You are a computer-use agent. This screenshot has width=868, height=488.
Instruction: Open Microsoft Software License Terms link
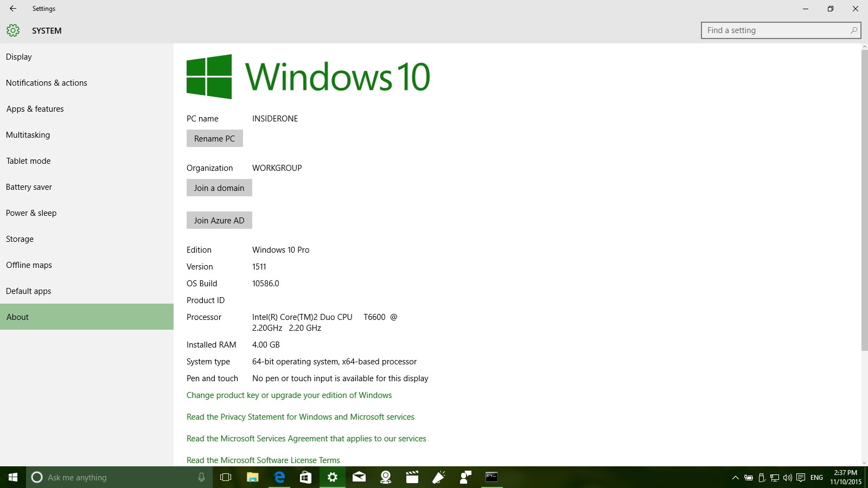point(263,460)
